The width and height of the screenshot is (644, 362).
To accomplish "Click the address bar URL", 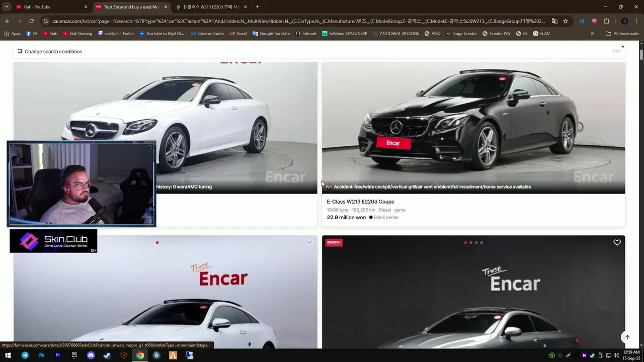I will click(x=298, y=21).
